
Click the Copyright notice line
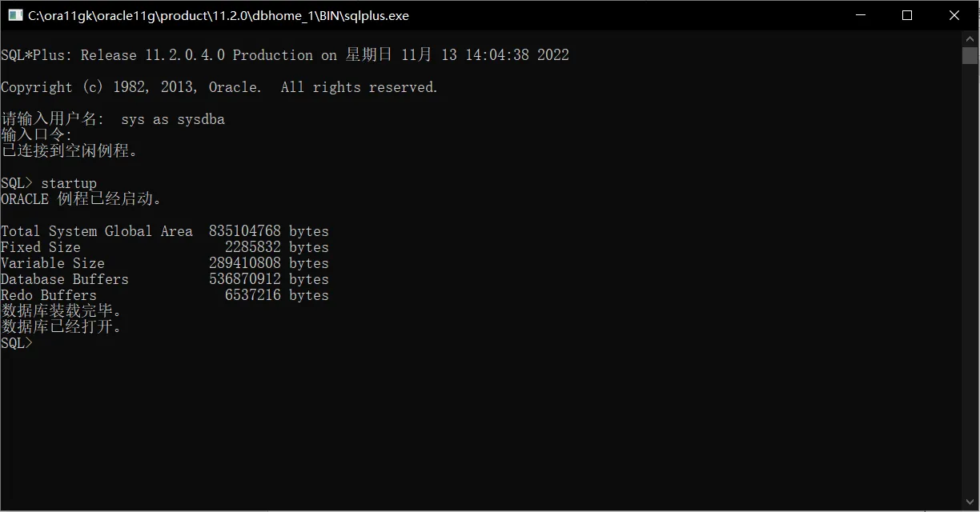(219, 87)
